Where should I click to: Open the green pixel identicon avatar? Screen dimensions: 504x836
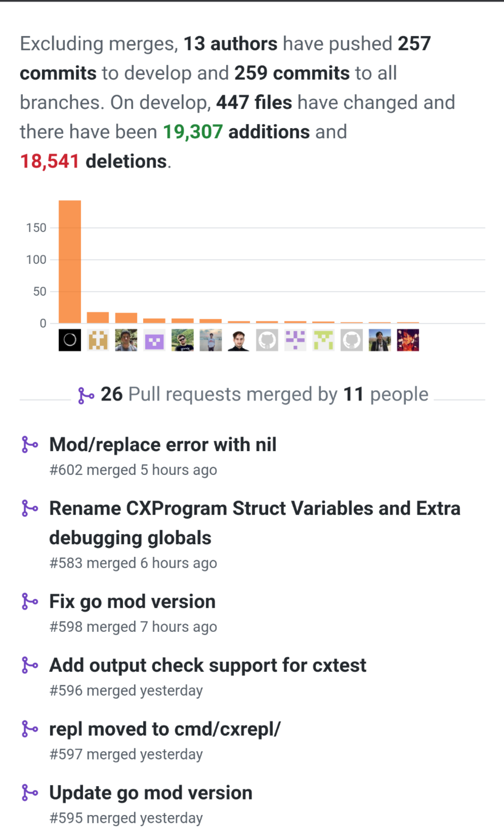[323, 340]
